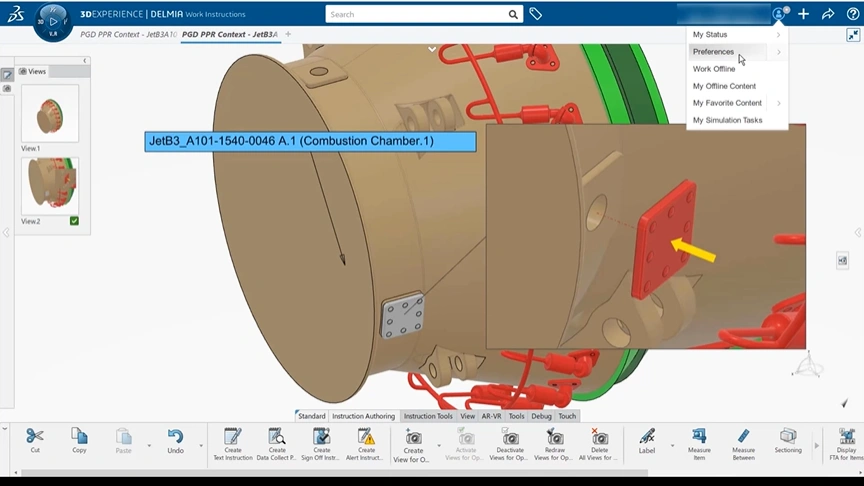Click the horizontal toolbar scrollbar

[x=334, y=473]
